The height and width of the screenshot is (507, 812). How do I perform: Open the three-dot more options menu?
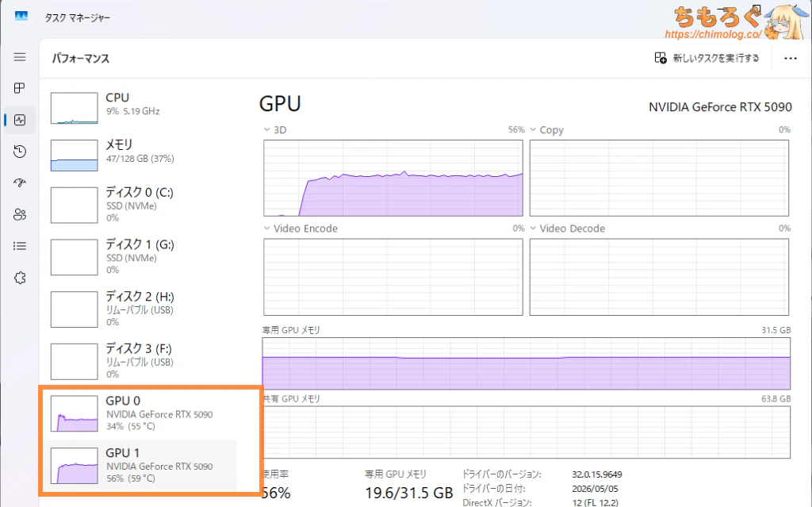click(791, 58)
